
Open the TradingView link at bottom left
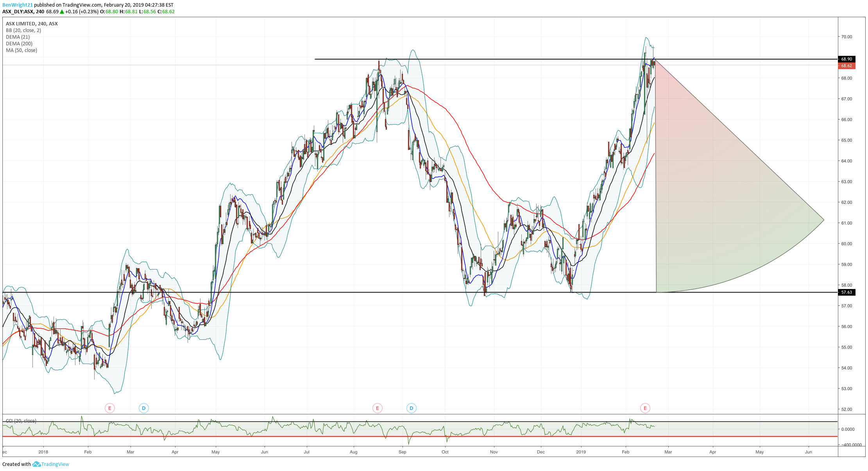click(55, 464)
